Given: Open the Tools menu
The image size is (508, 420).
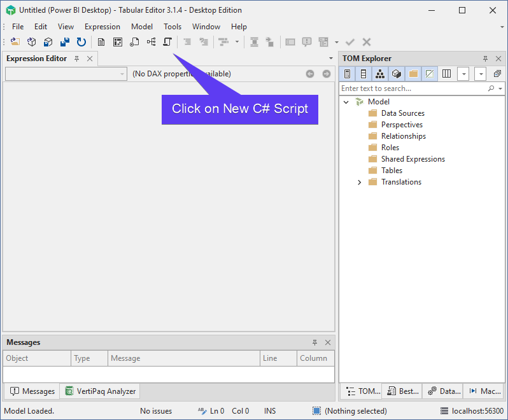Looking at the screenshot, I should 173,27.
